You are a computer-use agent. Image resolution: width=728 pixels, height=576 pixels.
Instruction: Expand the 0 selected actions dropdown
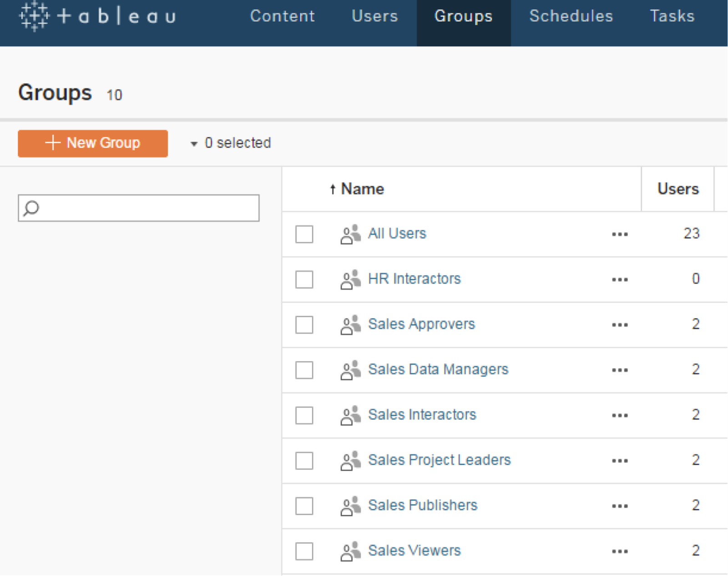point(231,143)
